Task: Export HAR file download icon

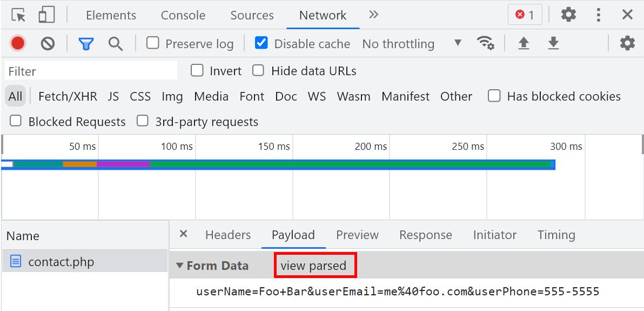Action: tap(553, 43)
